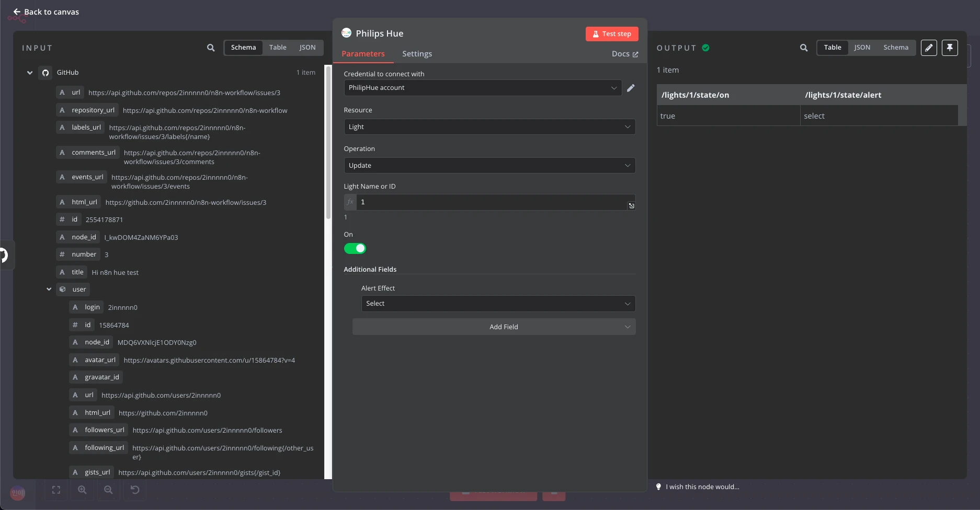The width and height of the screenshot is (980, 510).
Task: Click the reset zoom icon
Action: (135, 490)
